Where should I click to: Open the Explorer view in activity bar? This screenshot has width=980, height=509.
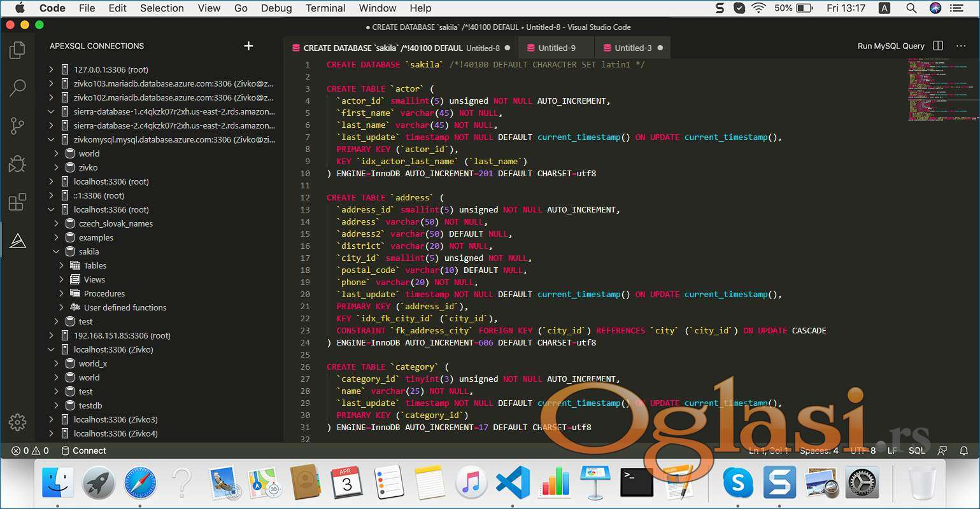[17, 50]
